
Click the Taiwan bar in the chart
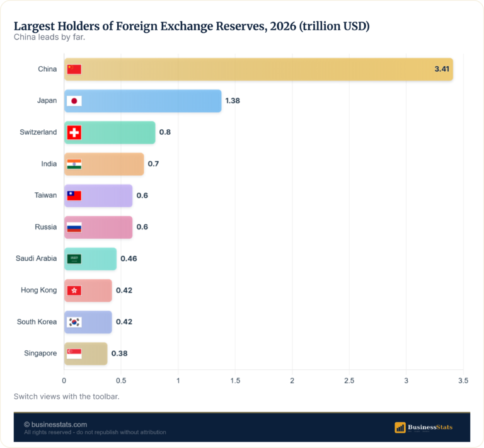click(x=98, y=195)
